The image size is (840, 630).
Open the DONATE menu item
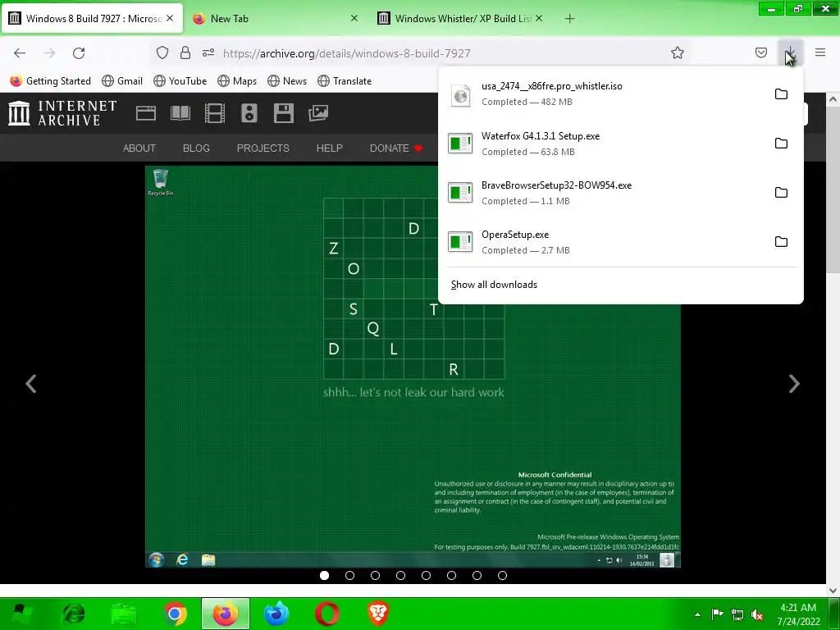coord(396,148)
